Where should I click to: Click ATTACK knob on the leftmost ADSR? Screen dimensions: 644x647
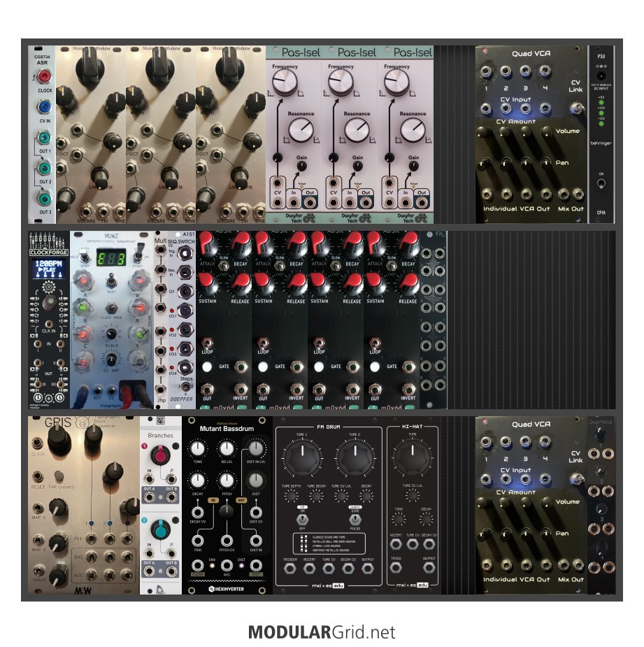click(x=208, y=244)
